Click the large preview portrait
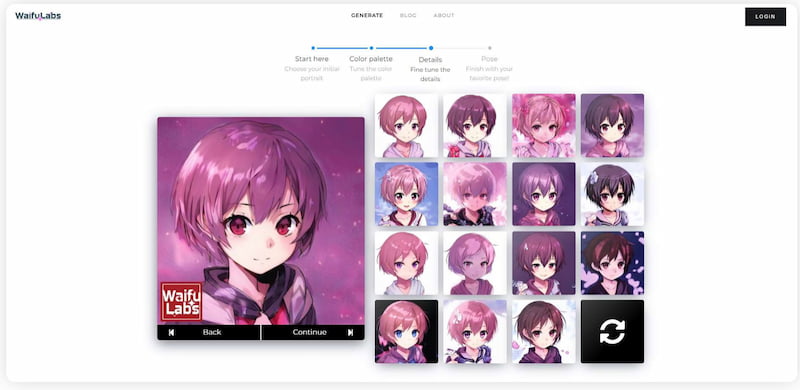The height and width of the screenshot is (390, 800). pyautogui.click(x=261, y=221)
